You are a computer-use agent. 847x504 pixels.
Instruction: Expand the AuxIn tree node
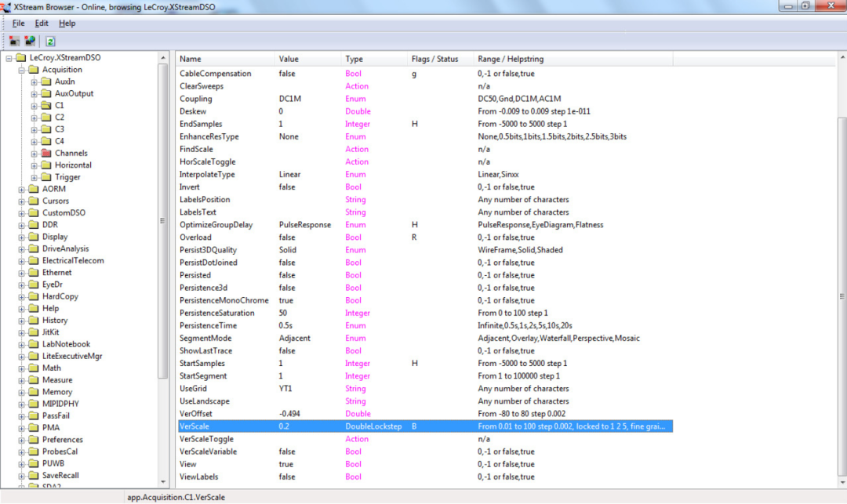(33, 81)
